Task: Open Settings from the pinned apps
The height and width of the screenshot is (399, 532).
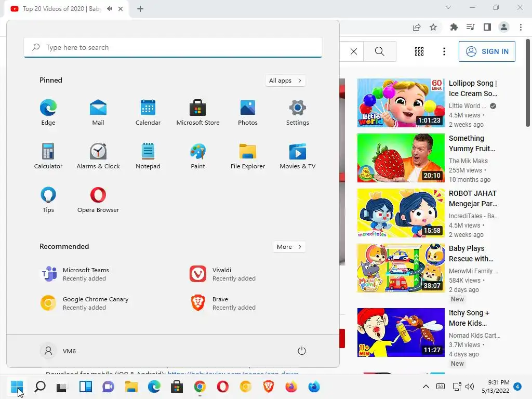Action: point(298,113)
